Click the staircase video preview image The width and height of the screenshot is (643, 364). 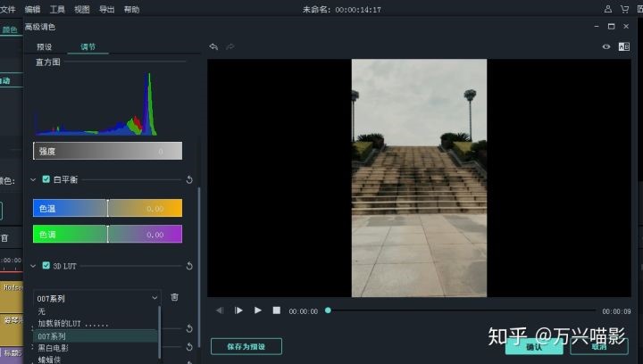click(419, 178)
